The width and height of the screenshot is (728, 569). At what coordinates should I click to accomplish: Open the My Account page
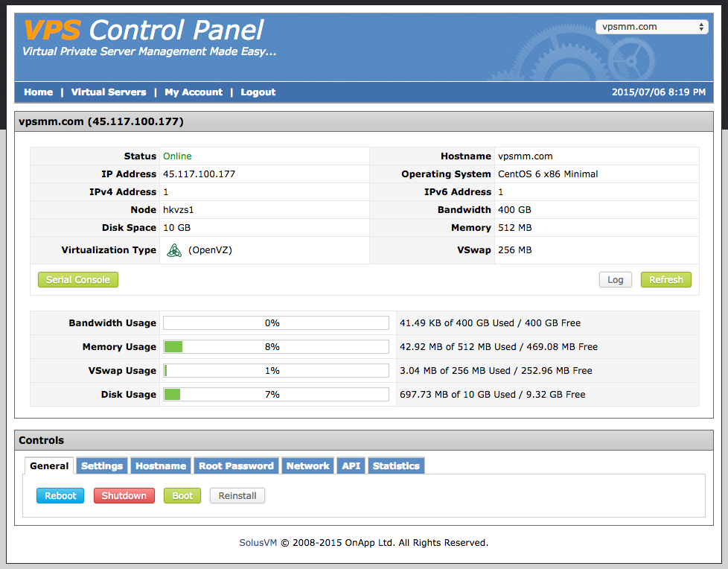click(194, 92)
